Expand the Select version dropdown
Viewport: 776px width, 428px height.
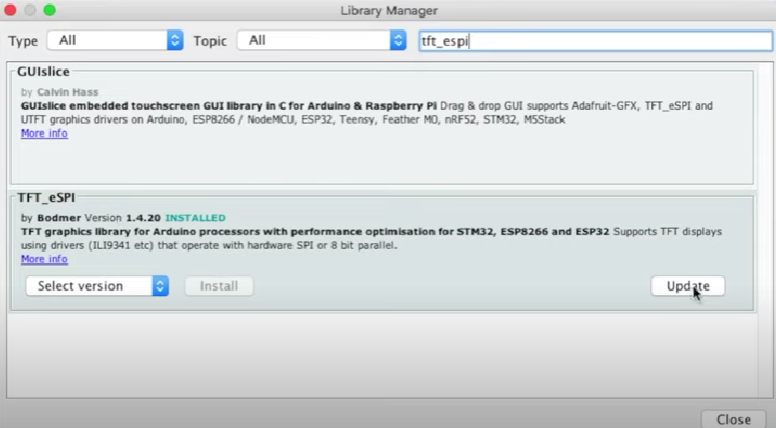pos(96,286)
